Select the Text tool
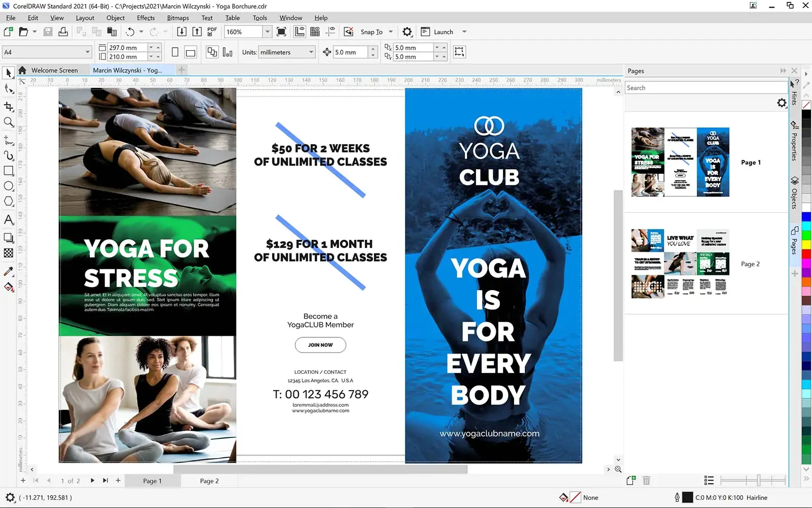 pos(8,220)
